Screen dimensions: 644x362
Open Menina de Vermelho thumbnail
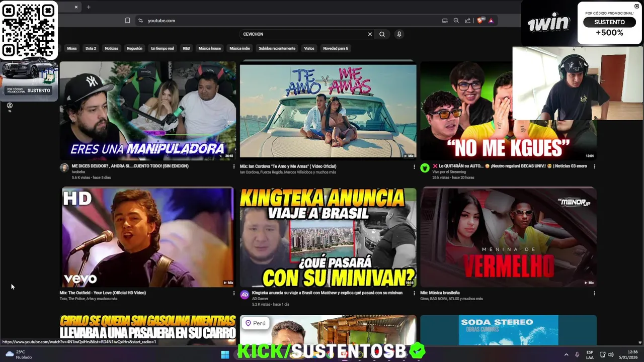point(508,237)
